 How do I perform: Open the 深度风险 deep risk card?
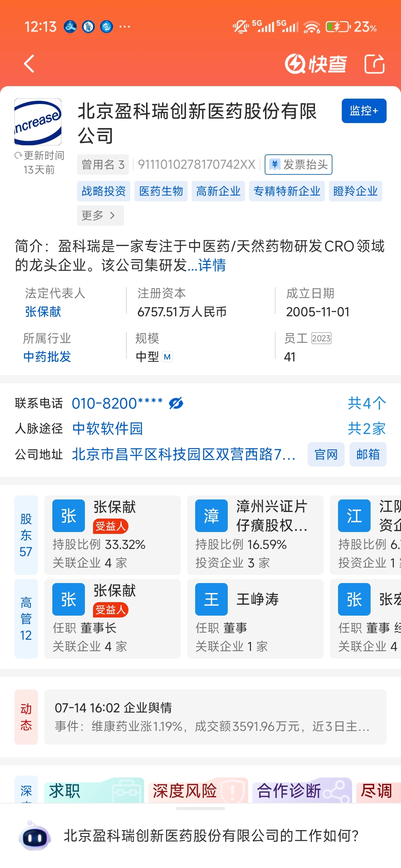click(x=198, y=790)
